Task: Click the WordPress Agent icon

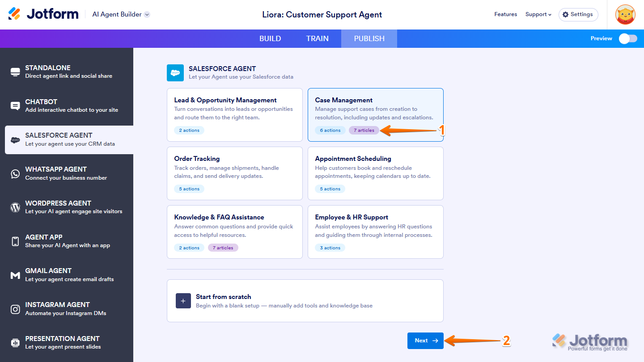Action: (15, 207)
